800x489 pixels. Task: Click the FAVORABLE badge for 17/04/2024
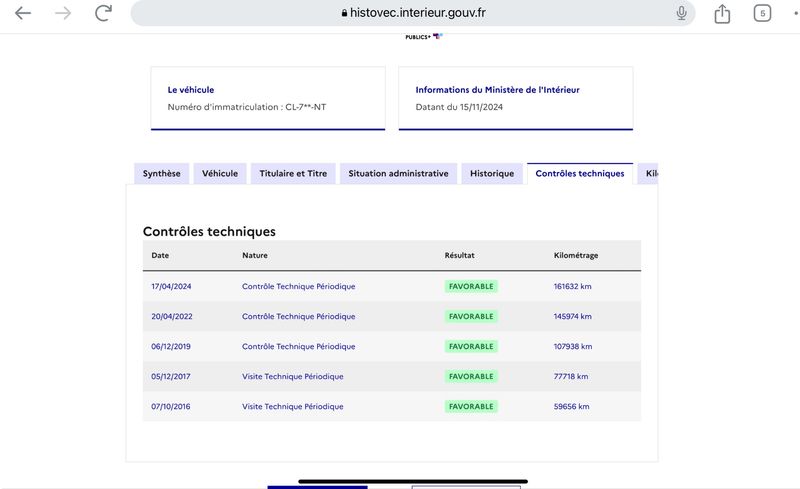pos(471,286)
